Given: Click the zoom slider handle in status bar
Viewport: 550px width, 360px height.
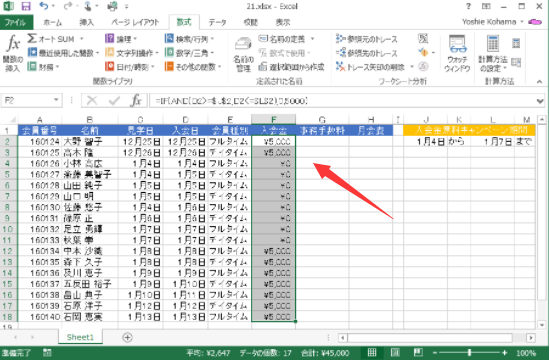Looking at the screenshot, I should tap(469, 353).
